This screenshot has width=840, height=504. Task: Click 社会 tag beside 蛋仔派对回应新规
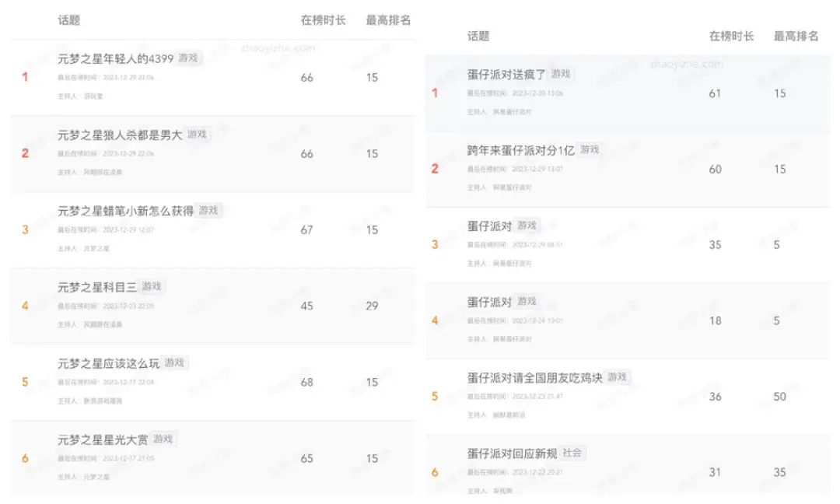pos(572,453)
